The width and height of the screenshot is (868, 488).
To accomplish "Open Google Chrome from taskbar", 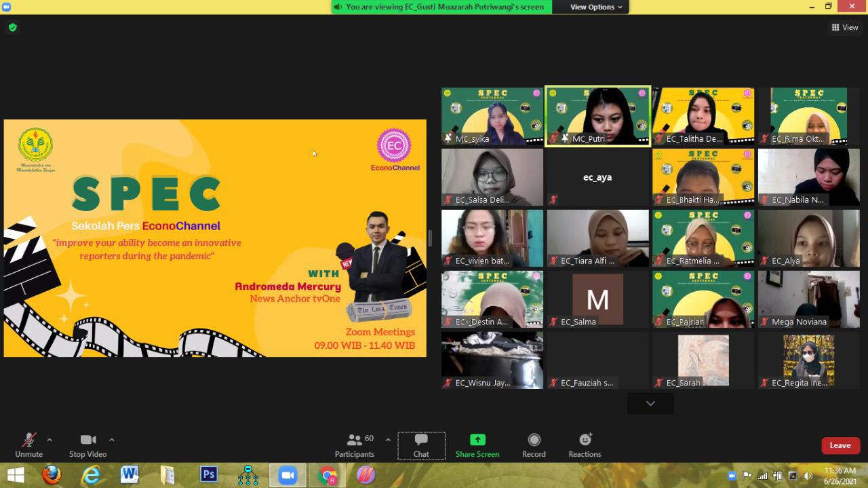I will point(328,475).
